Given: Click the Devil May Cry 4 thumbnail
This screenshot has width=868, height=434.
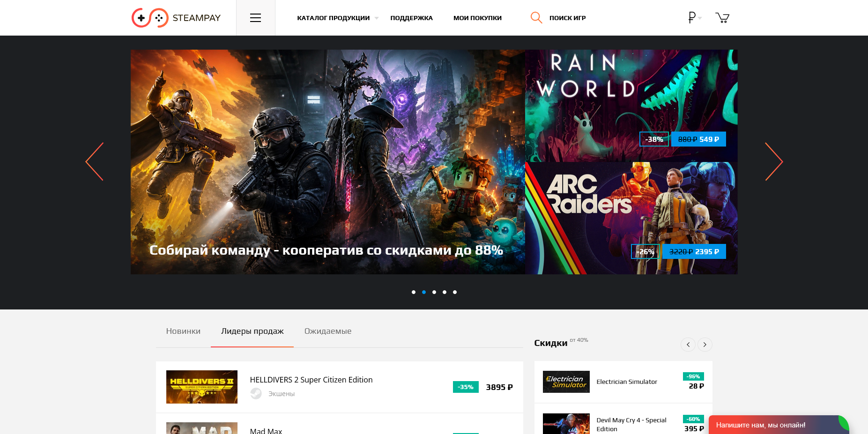Looking at the screenshot, I should [566, 424].
